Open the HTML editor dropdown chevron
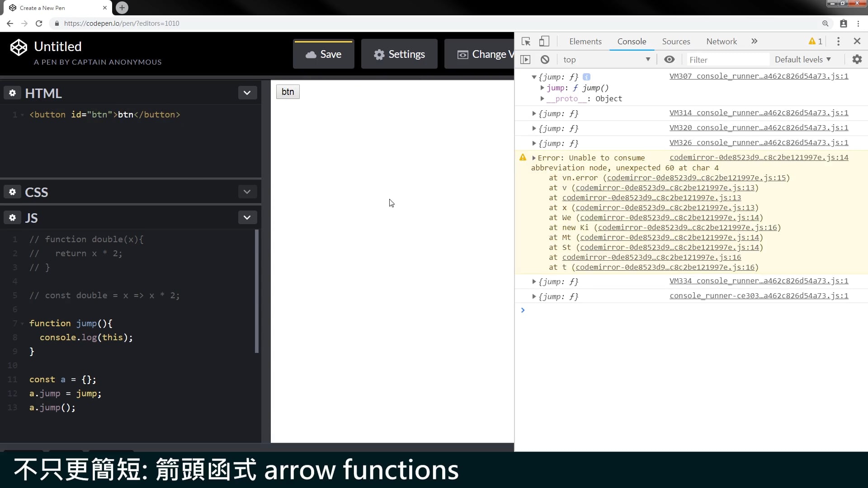 tap(247, 93)
